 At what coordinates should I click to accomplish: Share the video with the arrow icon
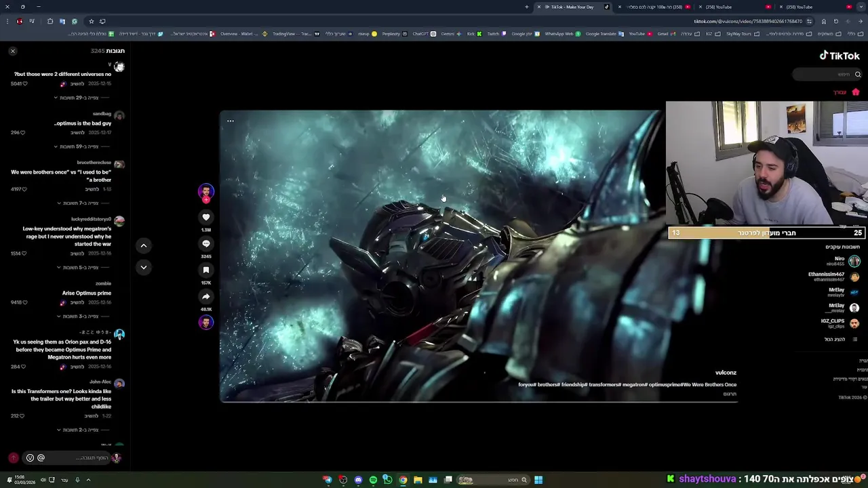coord(206,296)
